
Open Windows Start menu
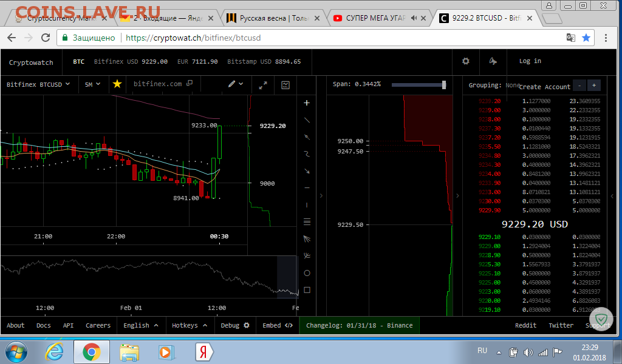pyautogui.click(x=16, y=352)
